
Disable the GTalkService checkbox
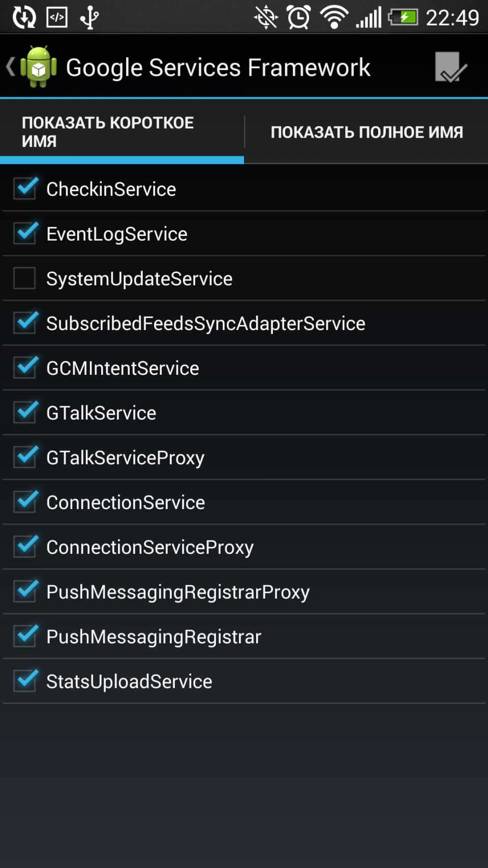[x=25, y=412]
